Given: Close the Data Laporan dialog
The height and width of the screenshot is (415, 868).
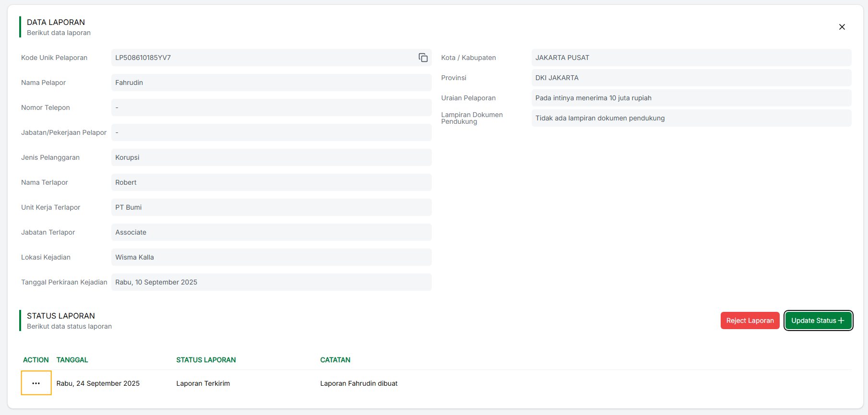Looking at the screenshot, I should tap(842, 27).
